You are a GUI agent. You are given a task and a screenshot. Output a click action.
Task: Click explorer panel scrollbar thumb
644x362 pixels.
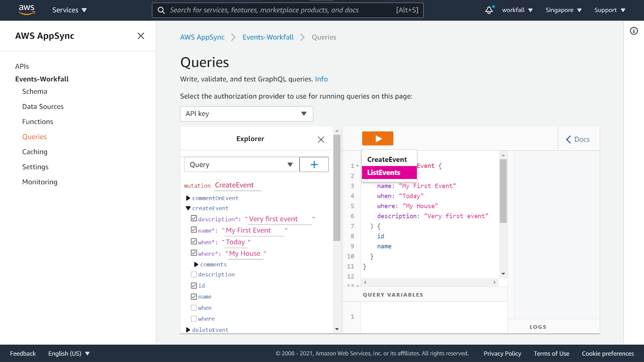(337, 188)
